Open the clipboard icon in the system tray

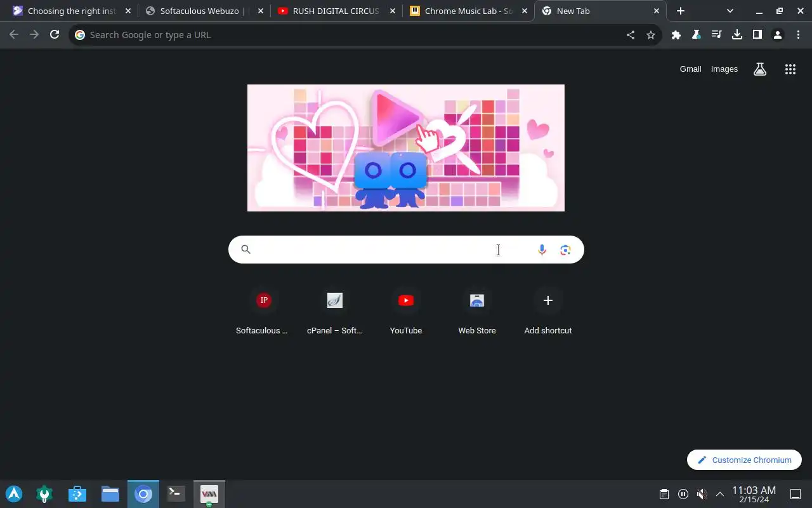coord(664,494)
